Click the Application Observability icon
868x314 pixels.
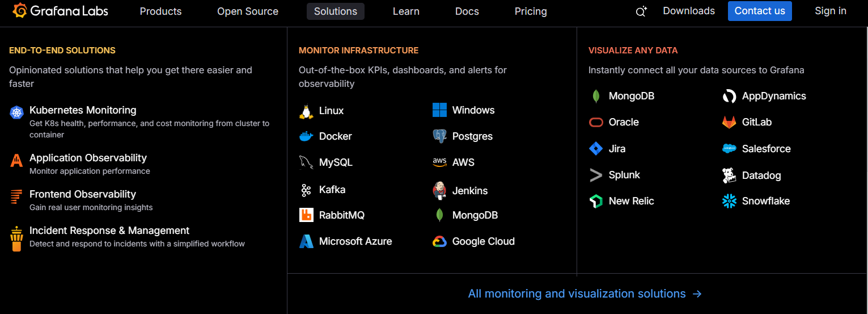pyautogui.click(x=16, y=161)
